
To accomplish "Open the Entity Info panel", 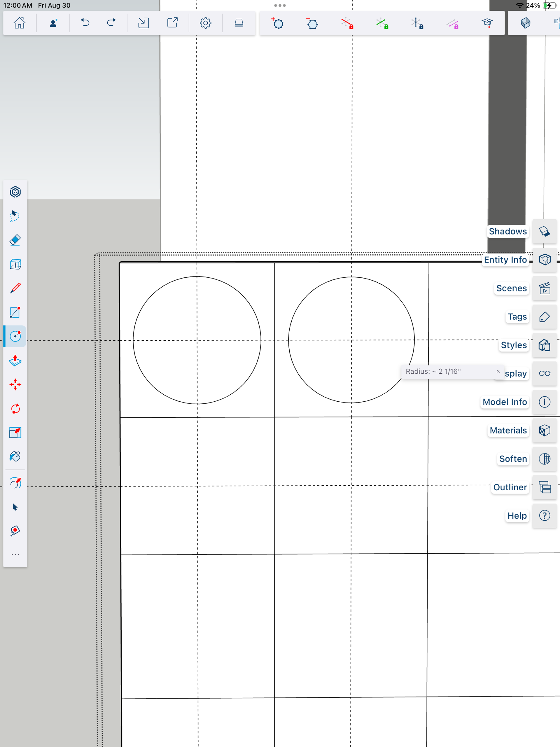I will coord(544,260).
